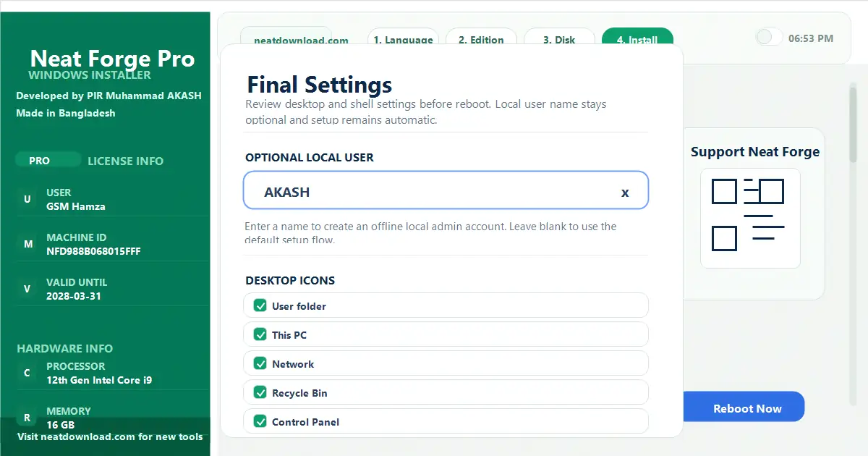868x456 pixels.
Task: Click the C processor badge icon
Action: [x=27, y=373]
